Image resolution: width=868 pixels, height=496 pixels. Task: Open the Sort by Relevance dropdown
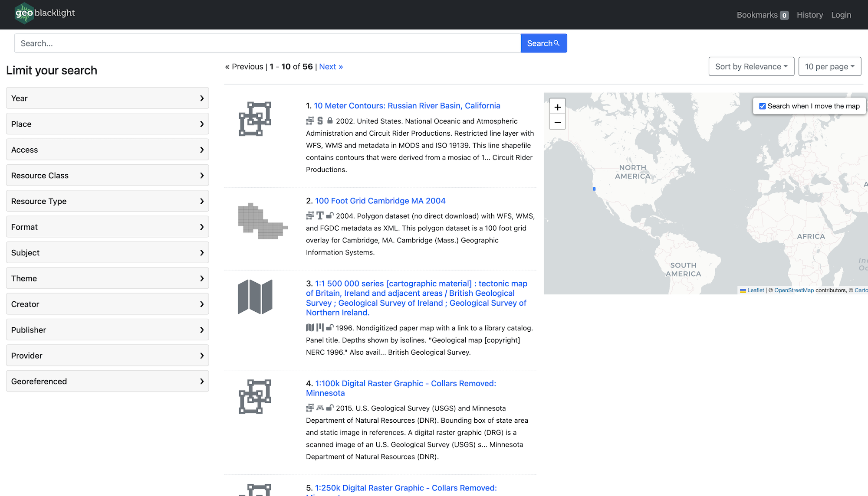[x=751, y=66]
